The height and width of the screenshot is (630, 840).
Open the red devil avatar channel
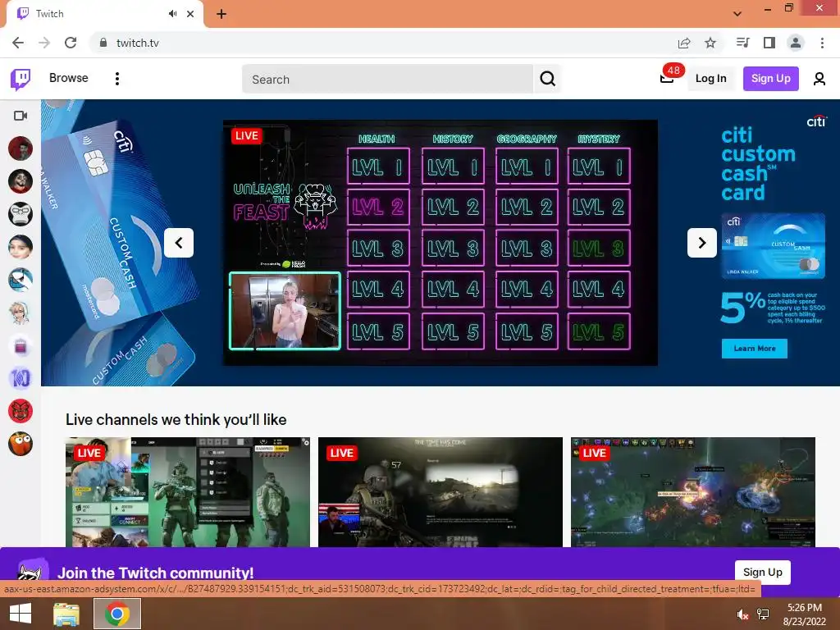21,411
